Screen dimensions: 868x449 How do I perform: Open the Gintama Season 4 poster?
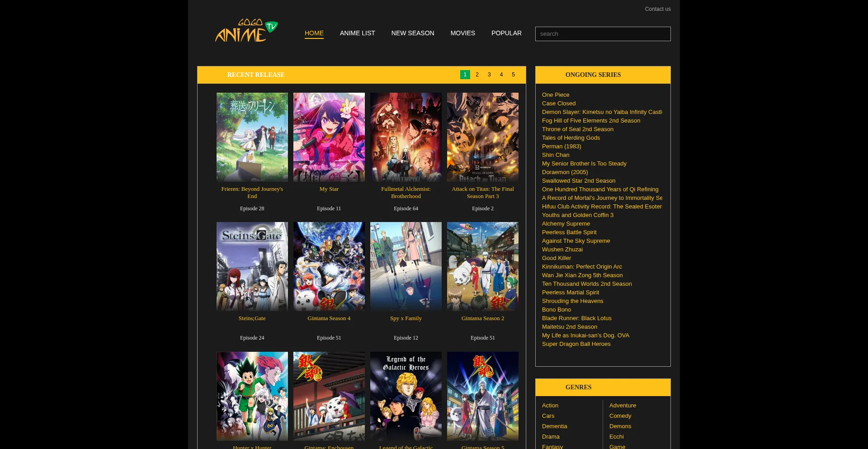(x=329, y=266)
